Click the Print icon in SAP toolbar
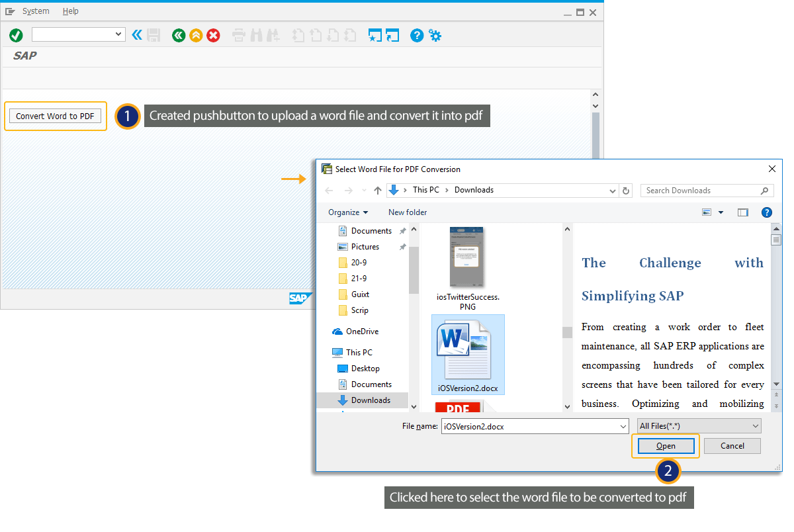The image size is (794, 532). point(239,35)
